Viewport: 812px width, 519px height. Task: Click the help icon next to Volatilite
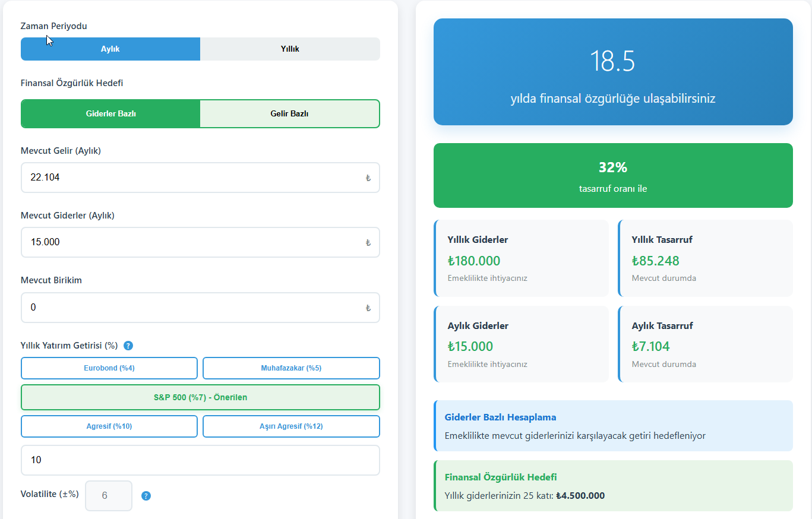146,496
